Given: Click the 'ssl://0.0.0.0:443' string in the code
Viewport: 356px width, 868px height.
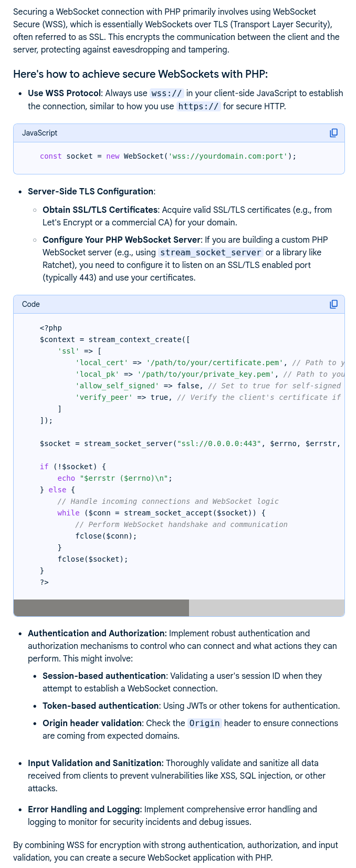Looking at the screenshot, I should (219, 443).
